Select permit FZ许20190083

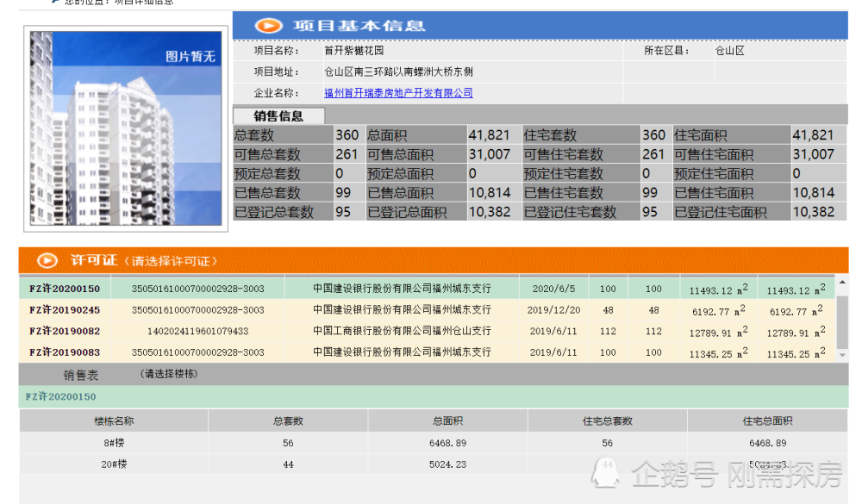[65, 352]
